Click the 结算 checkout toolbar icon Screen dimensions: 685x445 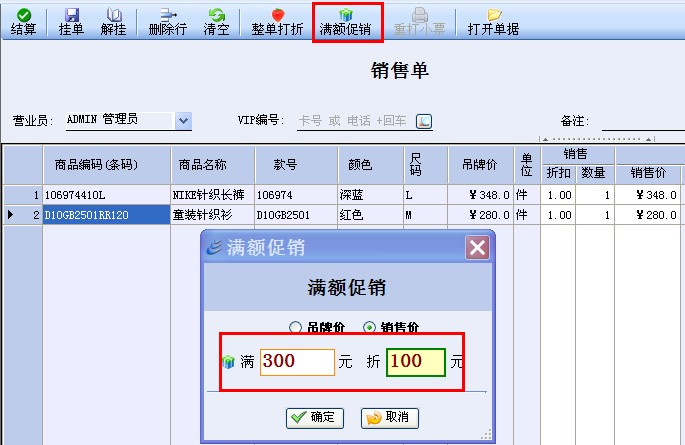point(24,22)
